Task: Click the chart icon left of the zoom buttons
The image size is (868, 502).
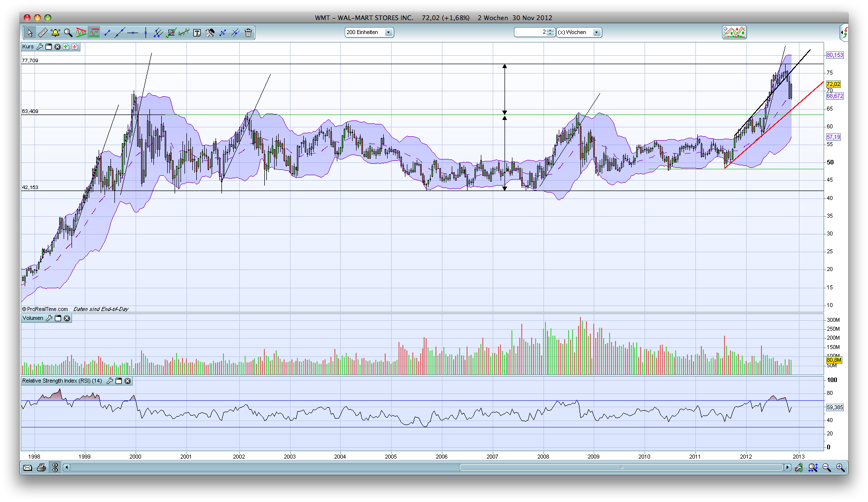Action: coord(799,467)
